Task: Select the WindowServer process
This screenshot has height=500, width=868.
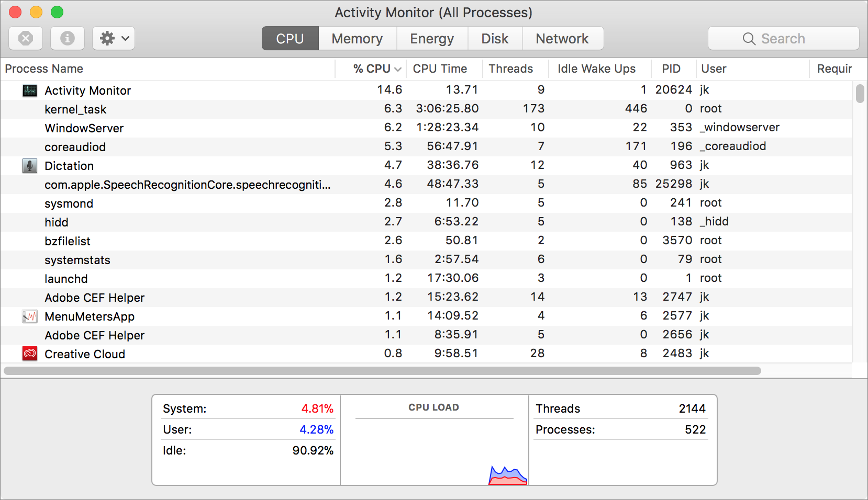Action: [x=426, y=128]
